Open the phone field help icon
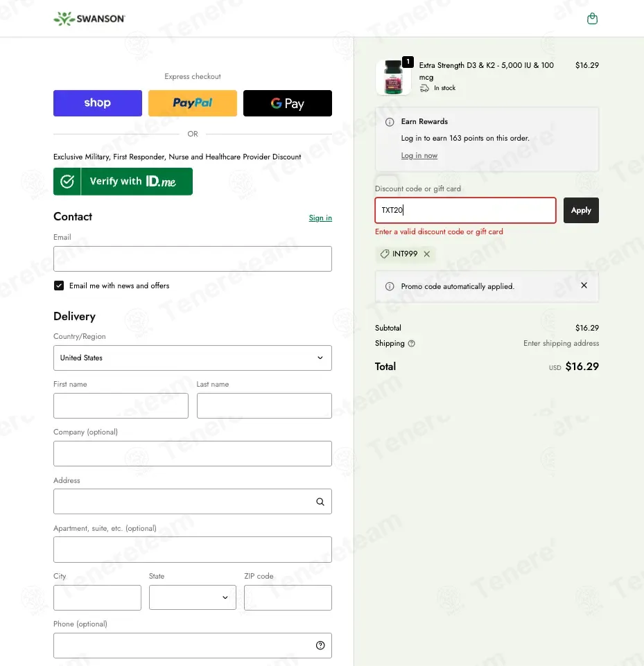Screen dimensions: 644x666 coord(320,646)
